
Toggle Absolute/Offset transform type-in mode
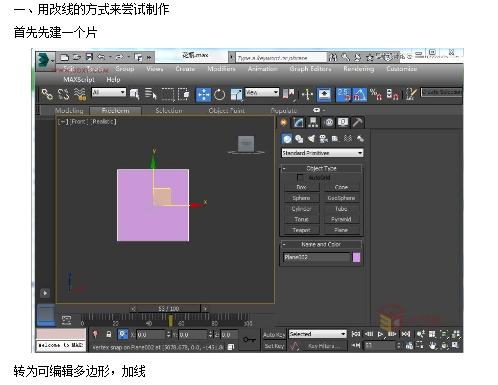[x=123, y=334]
